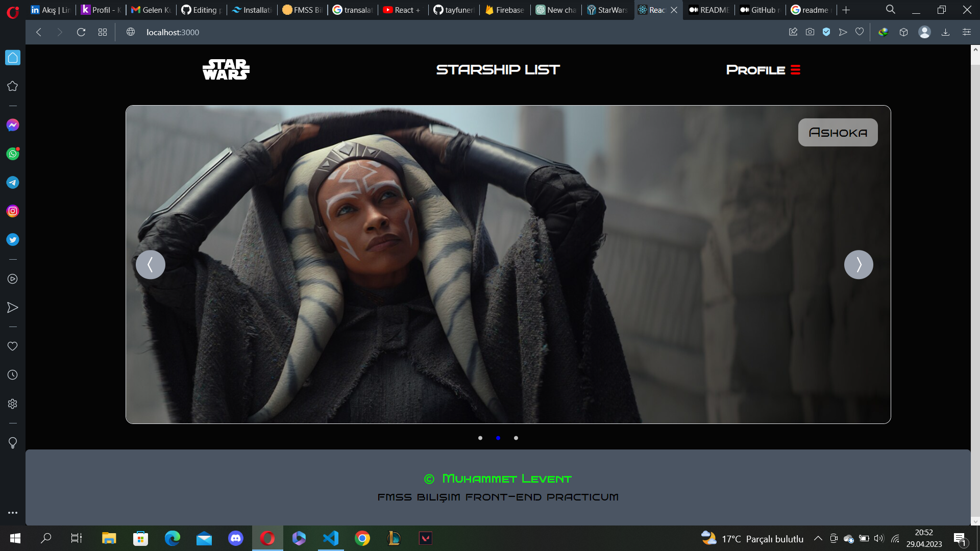Take a snapshot with camera icon
This screenshot has height=551, width=980.
tap(810, 32)
